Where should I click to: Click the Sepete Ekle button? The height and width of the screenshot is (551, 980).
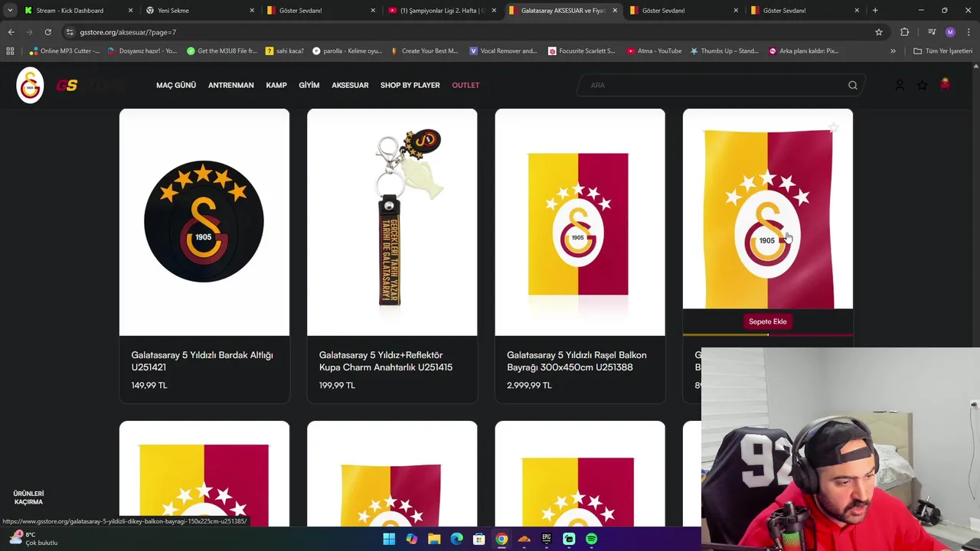[x=768, y=321]
